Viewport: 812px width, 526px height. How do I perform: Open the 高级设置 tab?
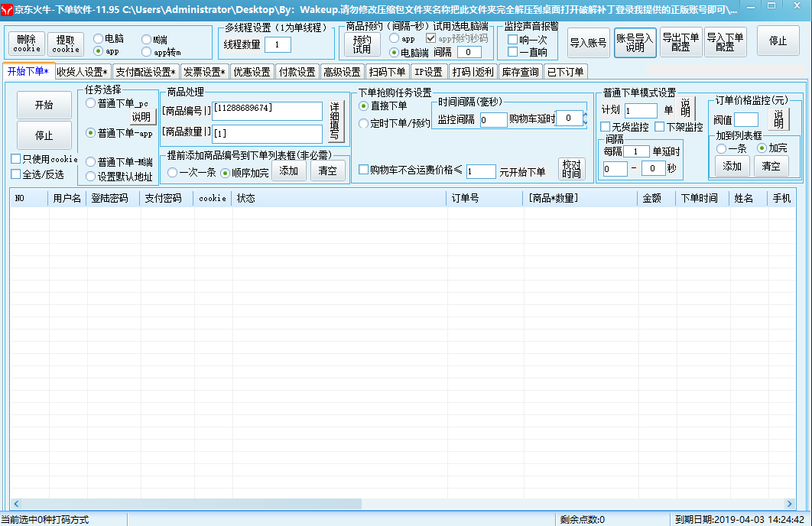(x=342, y=72)
